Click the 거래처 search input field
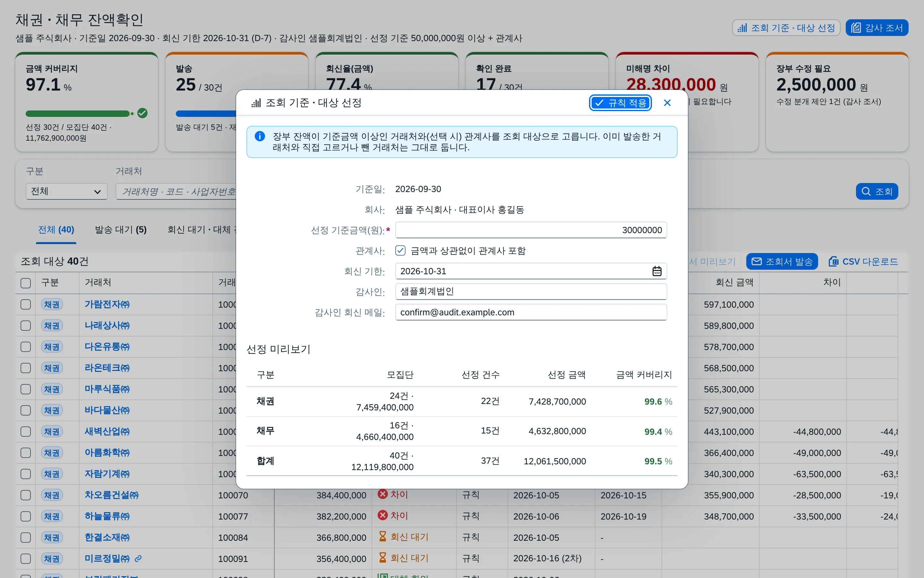924x578 pixels. (175, 191)
